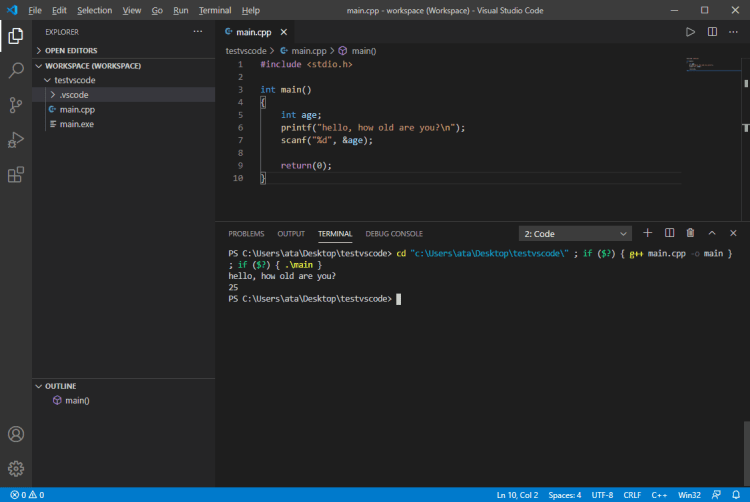Screen dimensions: 750x502
Task: Create a new terminal with plus icon
Action: pyautogui.click(x=647, y=233)
